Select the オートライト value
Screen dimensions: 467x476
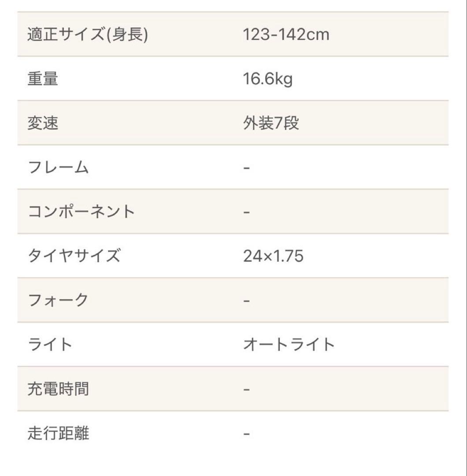click(289, 344)
